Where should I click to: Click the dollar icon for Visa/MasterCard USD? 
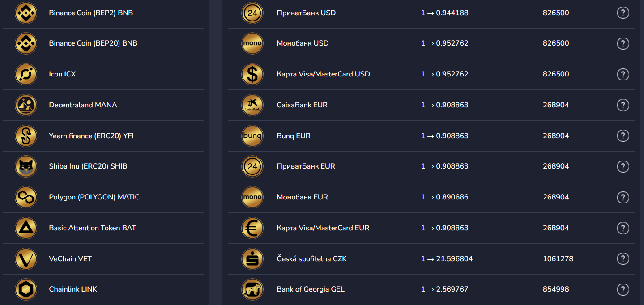coord(252,74)
